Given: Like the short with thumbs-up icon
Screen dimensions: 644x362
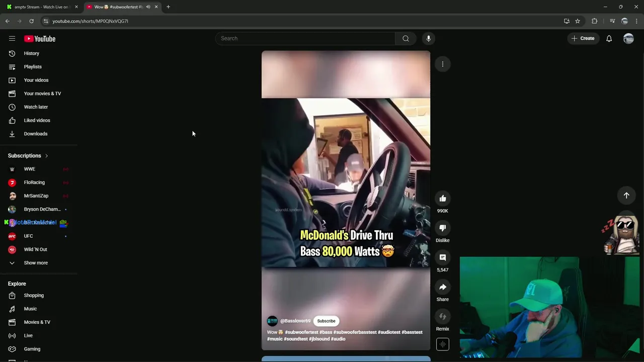Looking at the screenshot, I should pyautogui.click(x=443, y=199).
